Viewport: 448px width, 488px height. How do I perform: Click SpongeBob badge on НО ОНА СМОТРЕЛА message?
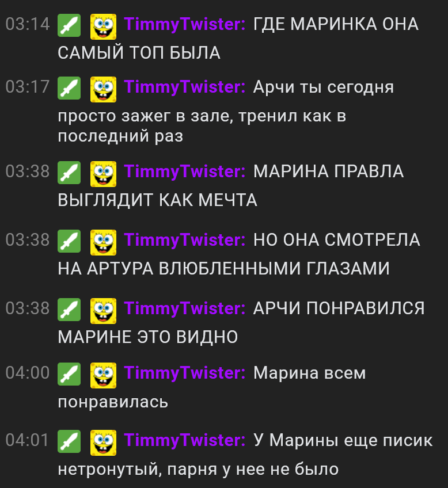[x=103, y=242]
